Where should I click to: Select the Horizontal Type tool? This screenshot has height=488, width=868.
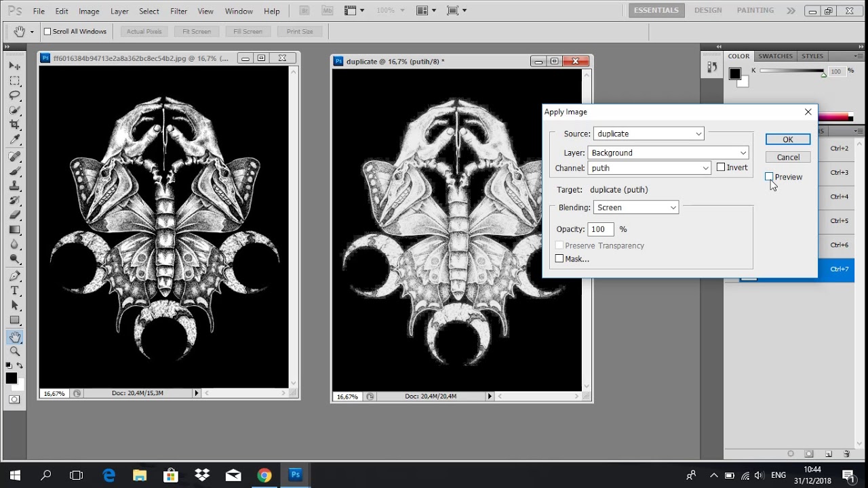tap(14, 291)
